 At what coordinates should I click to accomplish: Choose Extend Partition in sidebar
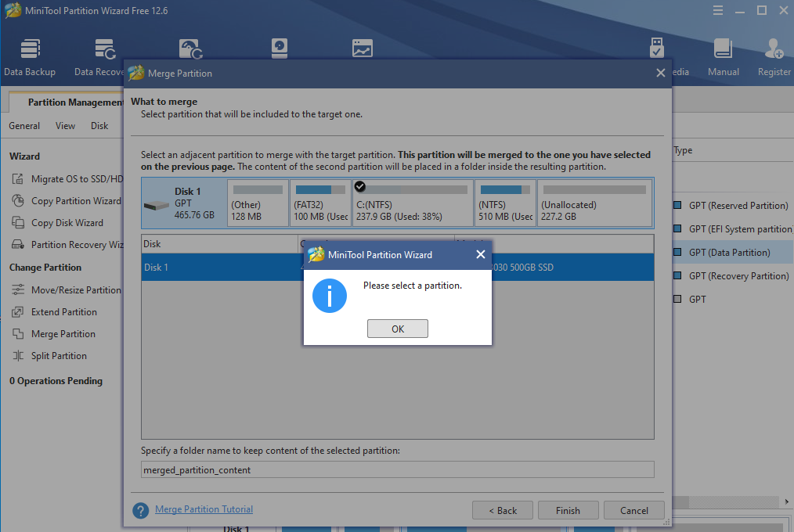coord(63,312)
